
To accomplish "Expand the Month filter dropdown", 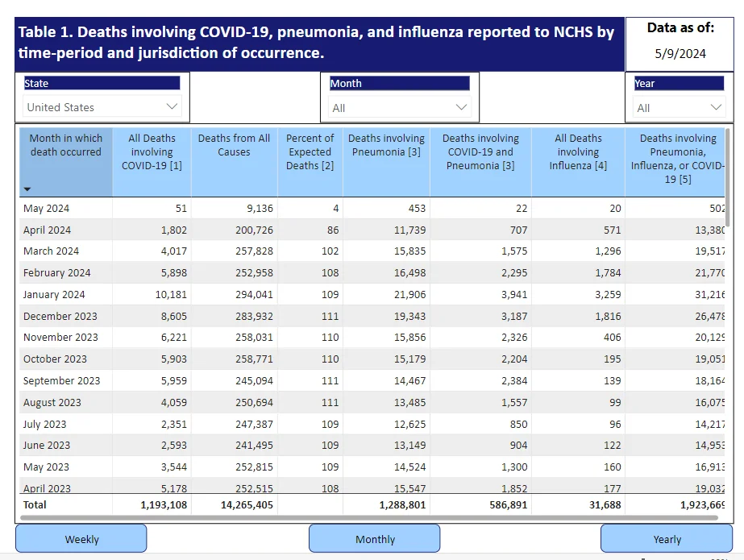I will point(400,108).
